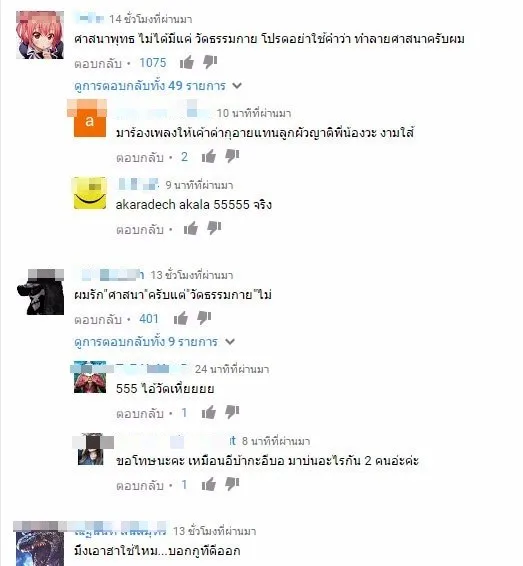The image size is (523, 566).
Task: Dislike the reply posted 8 minutes ago
Action: pyautogui.click(x=232, y=484)
